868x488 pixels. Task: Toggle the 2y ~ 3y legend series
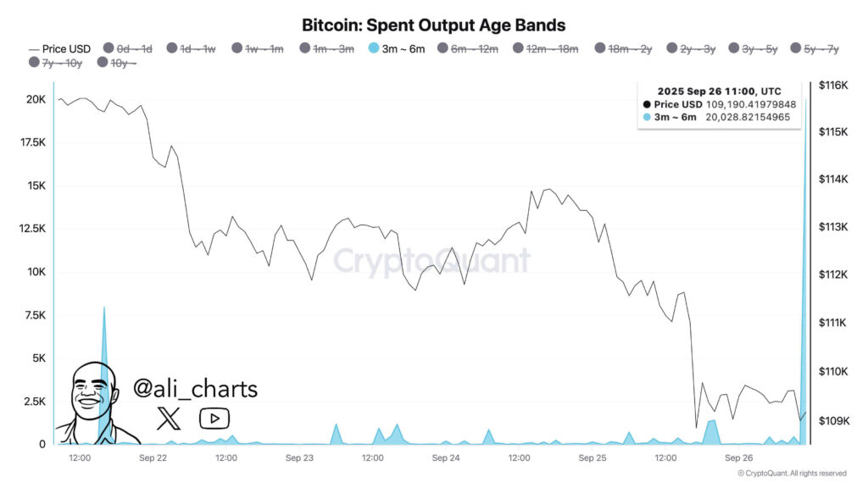698,49
